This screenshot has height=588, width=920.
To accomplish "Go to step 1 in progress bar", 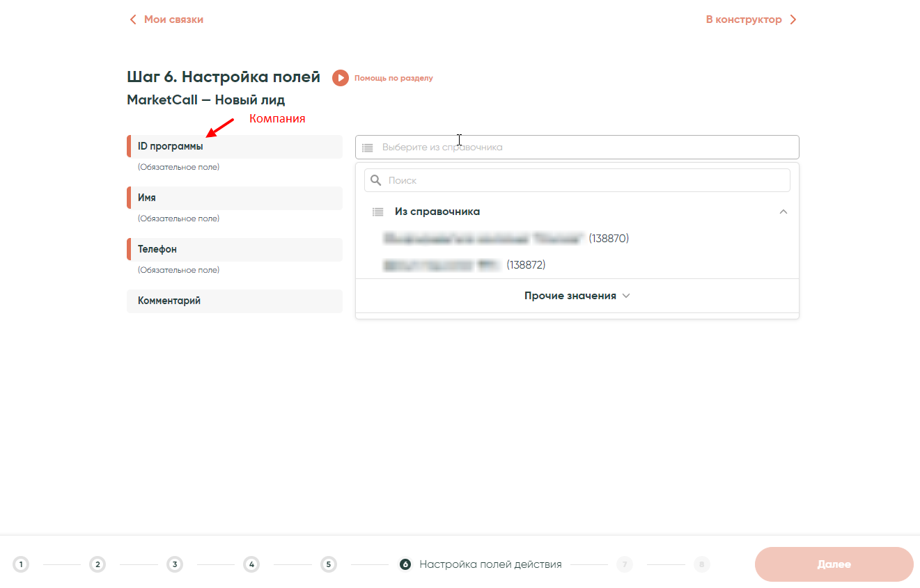I will pos(21,564).
